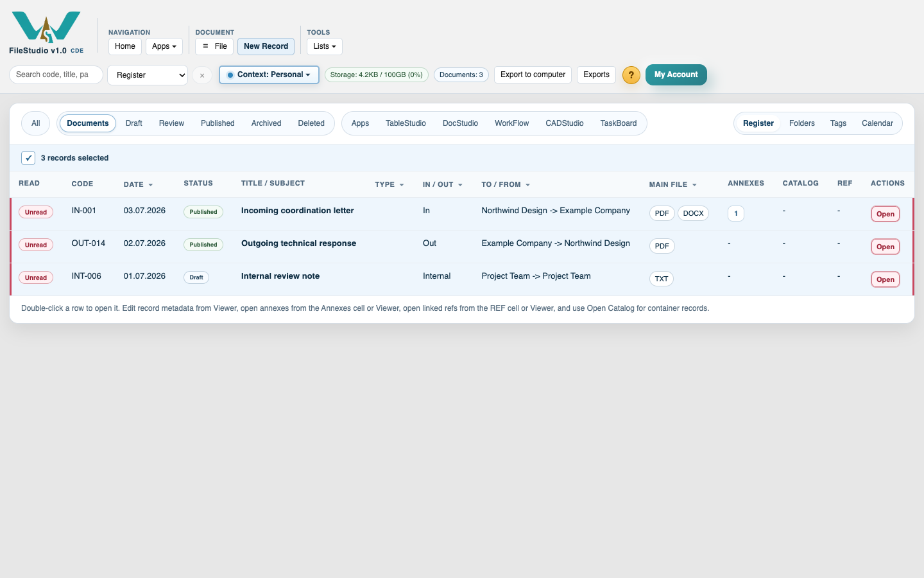The image size is (924, 578).
Task: Switch to the Published tab
Action: point(218,123)
